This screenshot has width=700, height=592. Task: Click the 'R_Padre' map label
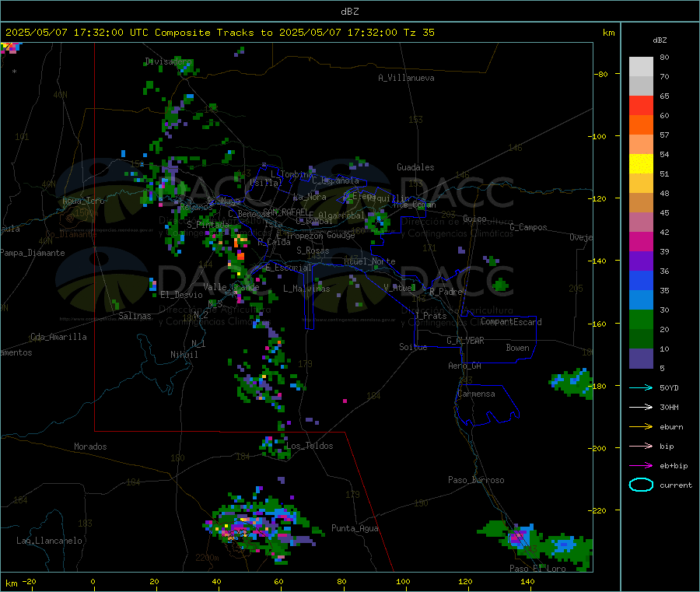(x=446, y=292)
